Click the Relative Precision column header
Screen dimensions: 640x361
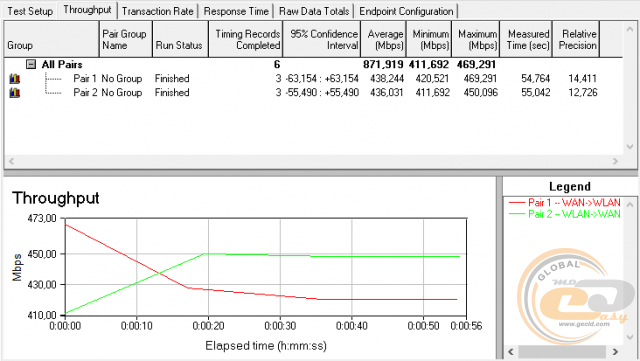576,40
